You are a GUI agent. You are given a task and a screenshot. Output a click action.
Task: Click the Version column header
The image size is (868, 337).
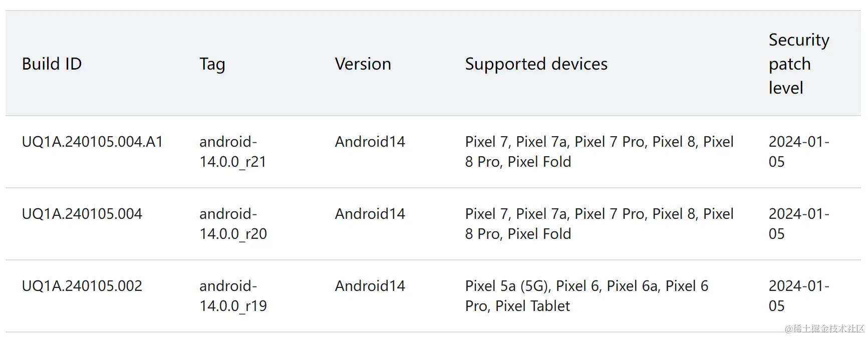[363, 64]
